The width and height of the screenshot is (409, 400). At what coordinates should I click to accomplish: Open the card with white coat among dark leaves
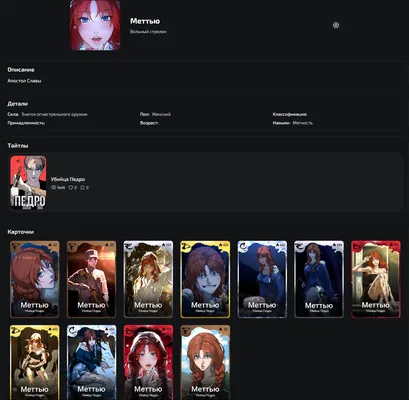point(148,279)
